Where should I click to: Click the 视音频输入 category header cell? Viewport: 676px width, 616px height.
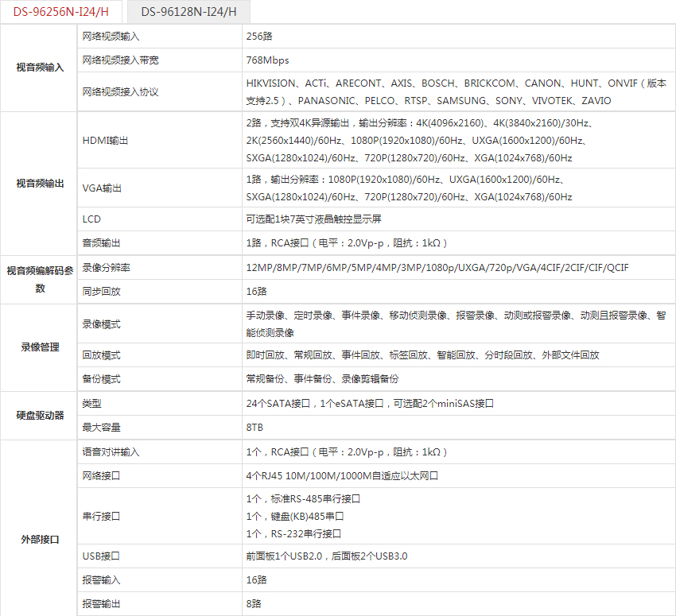(x=40, y=68)
